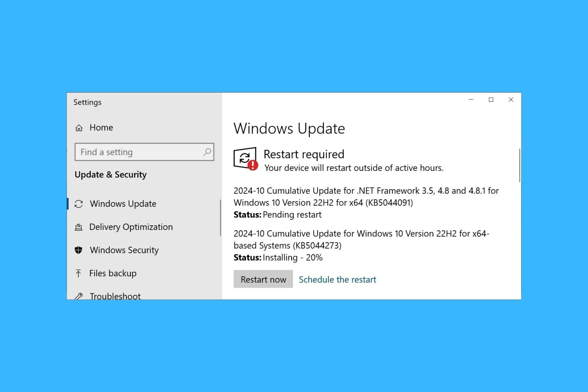The height and width of the screenshot is (392, 588).
Task: Open the Windows Update menu item
Action: pos(123,203)
